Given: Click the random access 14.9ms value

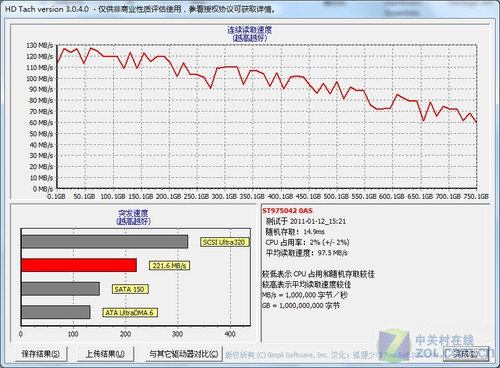Looking at the screenshot, I should click(314, 232).
